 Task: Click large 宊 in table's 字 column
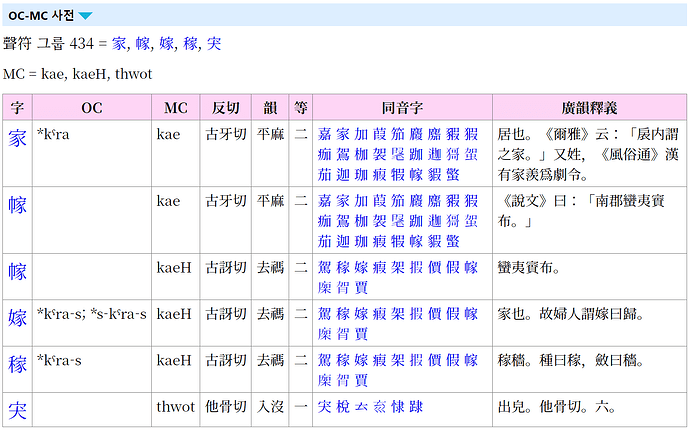[x=17, y=411]
